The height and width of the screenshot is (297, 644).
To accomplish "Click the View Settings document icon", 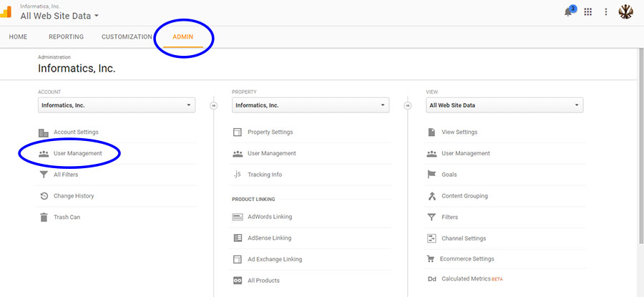I will point(431,132).
